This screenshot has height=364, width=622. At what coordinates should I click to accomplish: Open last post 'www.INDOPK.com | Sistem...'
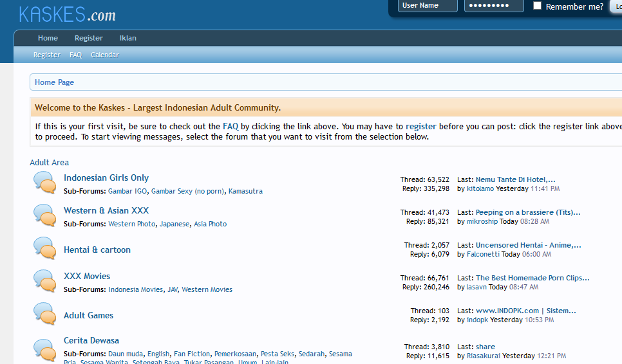click(525, 311)
